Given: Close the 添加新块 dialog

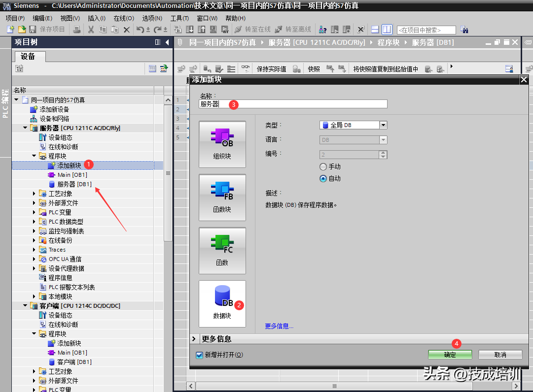Looking at the screenshot, I should tap(524, 80).
